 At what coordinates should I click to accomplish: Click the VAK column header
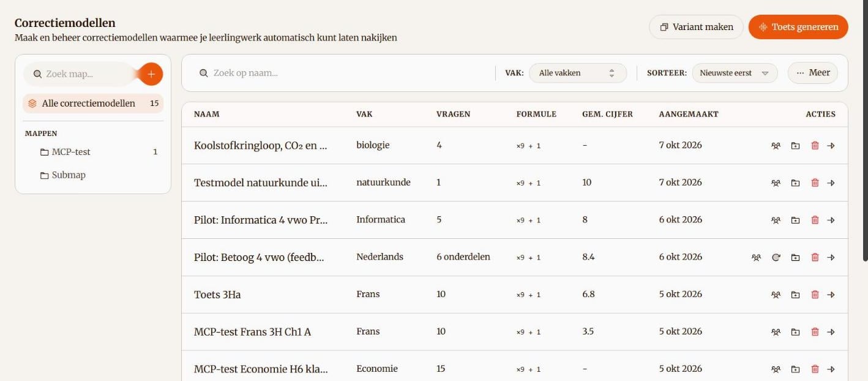coord(364,115)
